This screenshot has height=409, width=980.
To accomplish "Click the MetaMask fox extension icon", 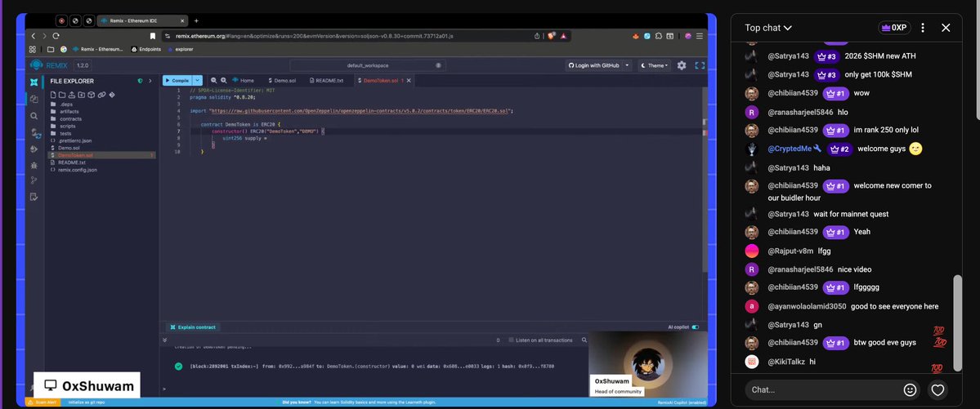I will coord(637,36).
